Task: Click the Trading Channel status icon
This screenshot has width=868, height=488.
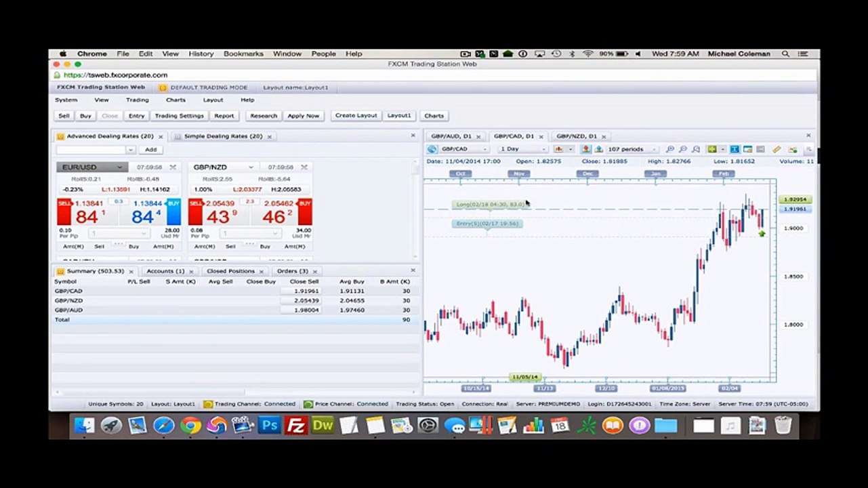Action: 208,404
